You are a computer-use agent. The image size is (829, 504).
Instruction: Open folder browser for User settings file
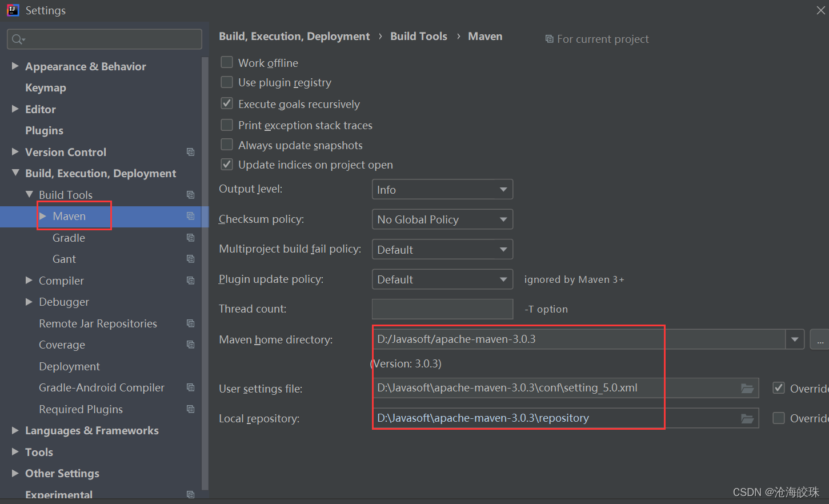click(747, 389)
